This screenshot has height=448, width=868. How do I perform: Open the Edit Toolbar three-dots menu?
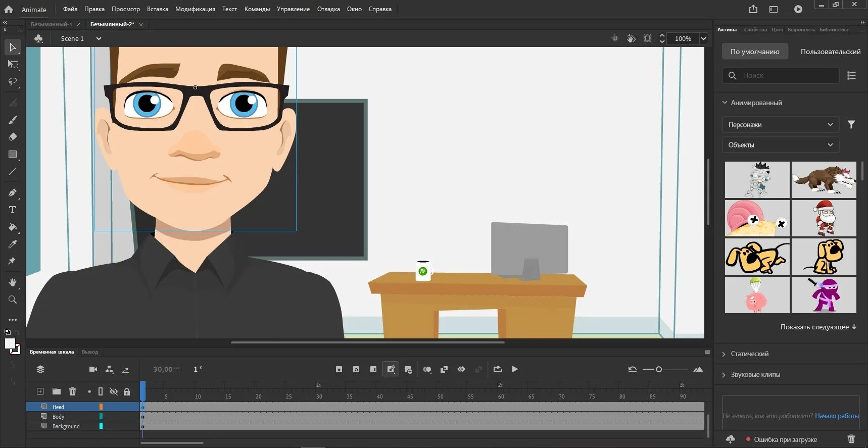[13, 320]
